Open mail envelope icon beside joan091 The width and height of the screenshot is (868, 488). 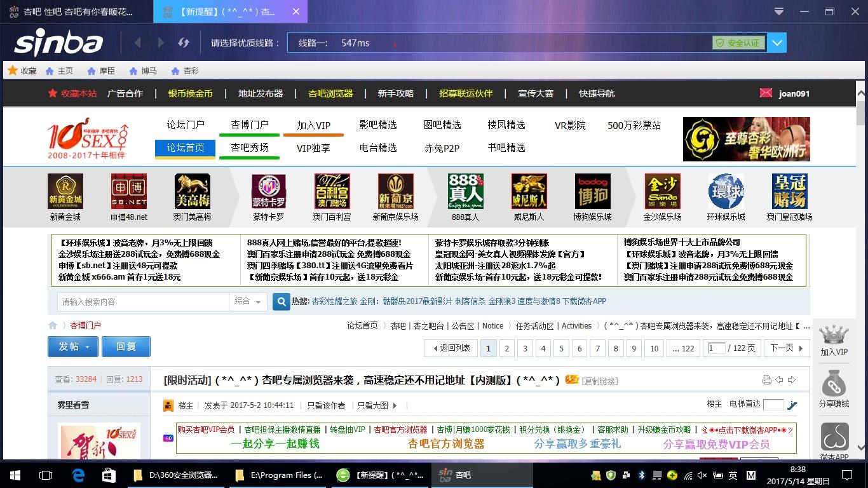point(766,93)
